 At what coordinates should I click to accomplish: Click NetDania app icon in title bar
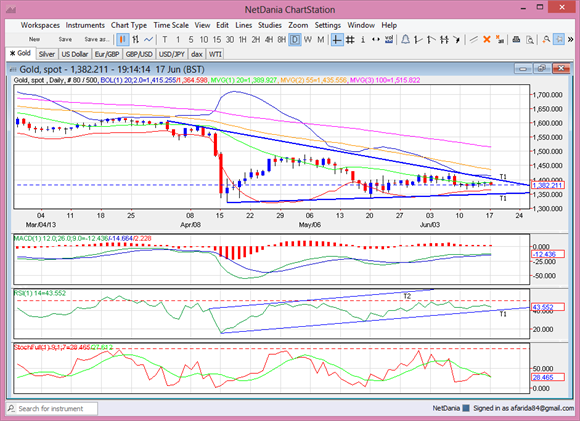(x=11, y=9)
